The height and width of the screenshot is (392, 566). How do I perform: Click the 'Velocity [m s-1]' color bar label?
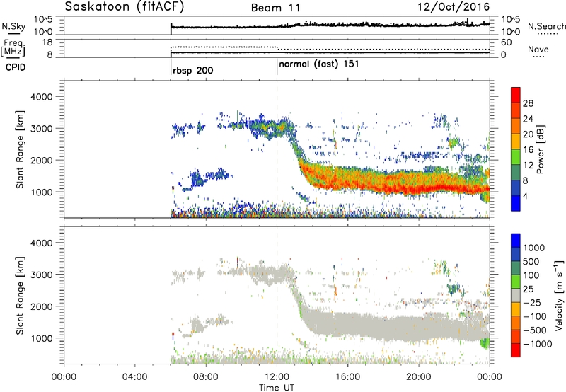(x=559, y=295)
